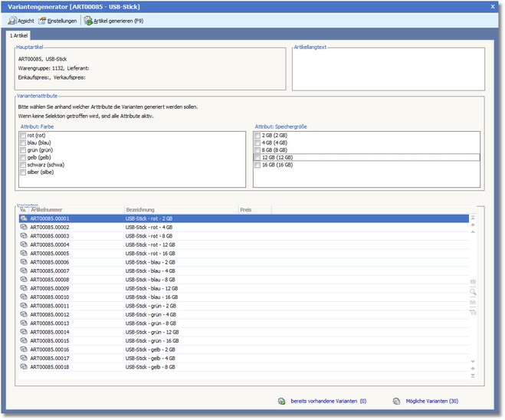Click the icon next to ART00085.00003
The height and width of the screenshot is (420, 505).
pyautogui.click(x=25, y=236)
